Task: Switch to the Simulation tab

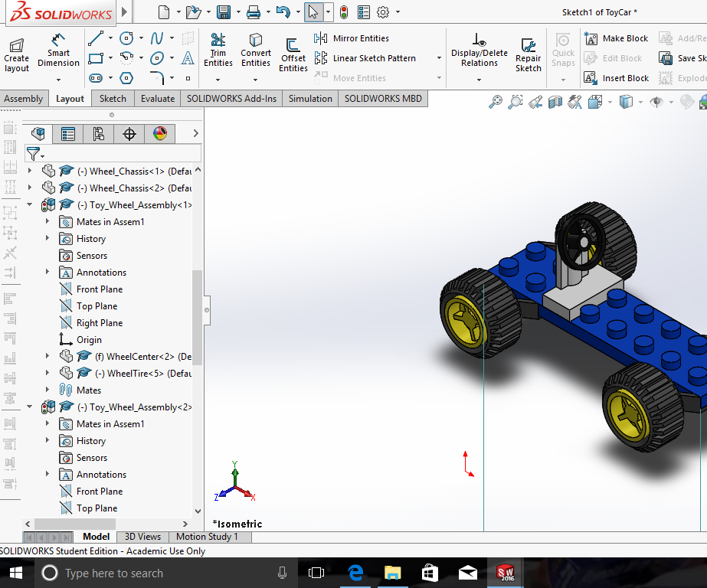Action: click(x=309, y=98)
